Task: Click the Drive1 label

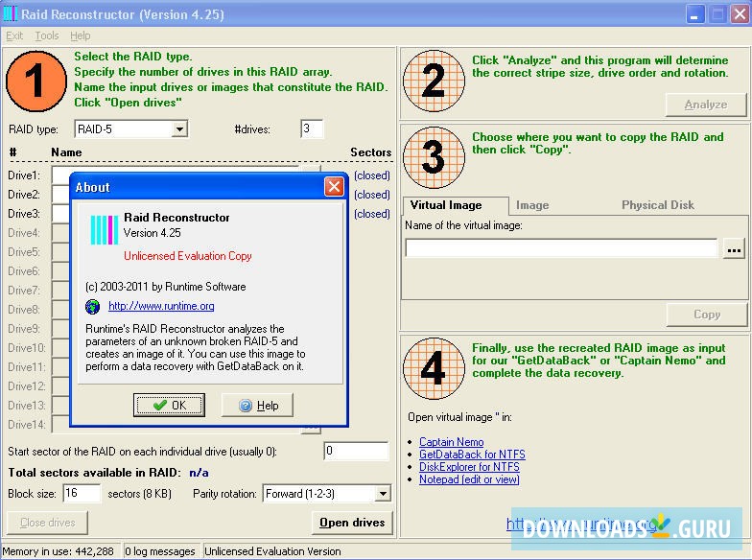Action: [x=24, y=175]
